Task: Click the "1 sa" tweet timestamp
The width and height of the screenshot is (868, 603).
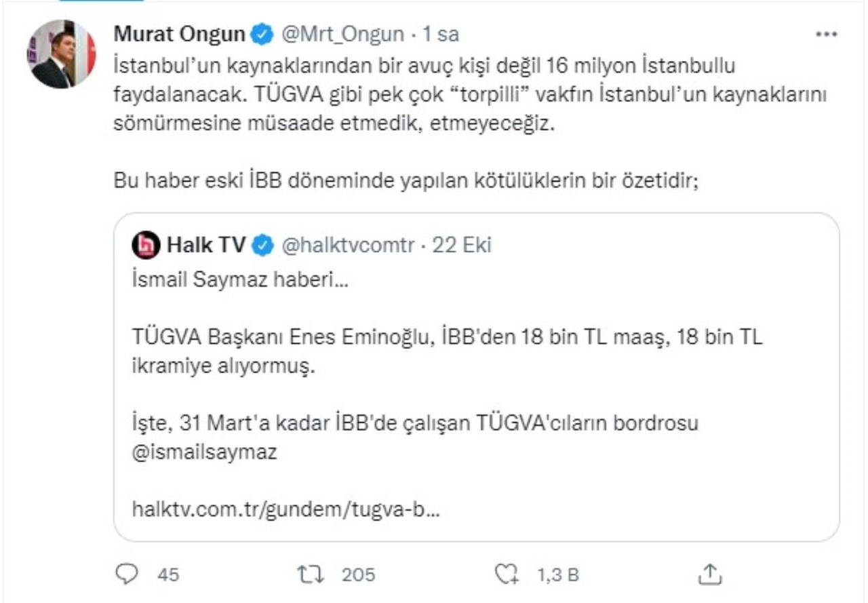Action: pos(441,34)
